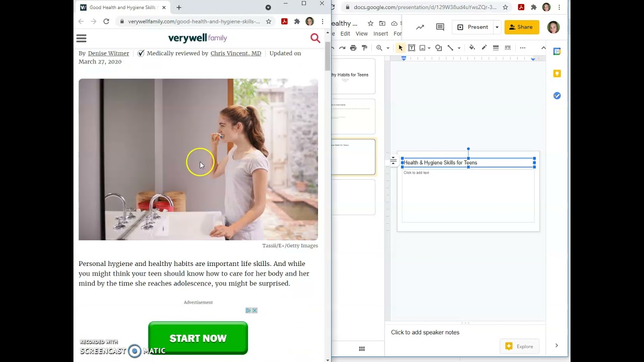Choose the Line tool in Slides toolbar
This screenshot has width=644, height=362.
(x=450, y=48)
